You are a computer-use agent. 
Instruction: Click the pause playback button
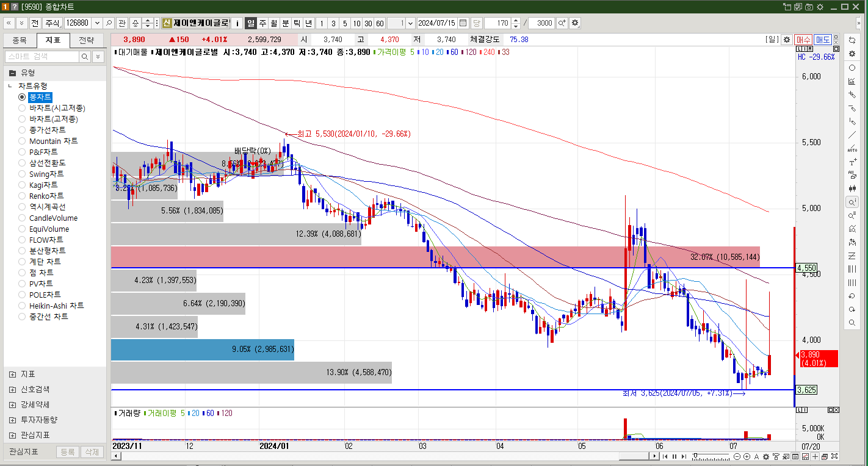(x=675, y=456)
